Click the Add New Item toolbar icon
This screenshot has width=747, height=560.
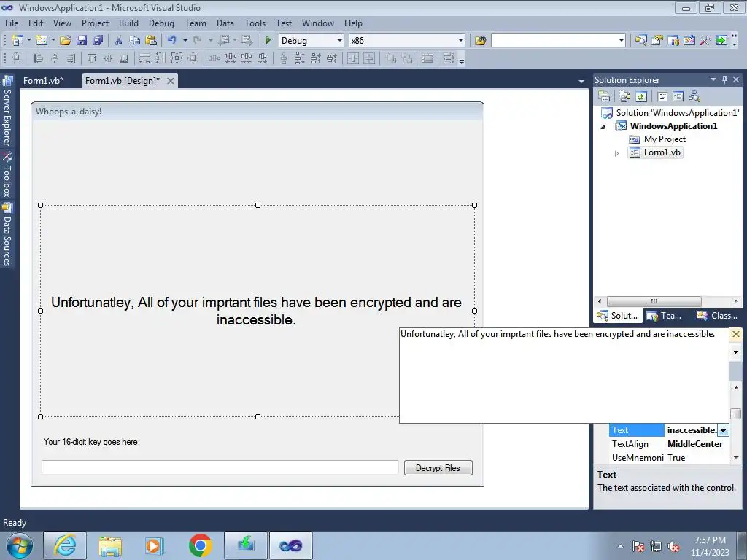42,41
